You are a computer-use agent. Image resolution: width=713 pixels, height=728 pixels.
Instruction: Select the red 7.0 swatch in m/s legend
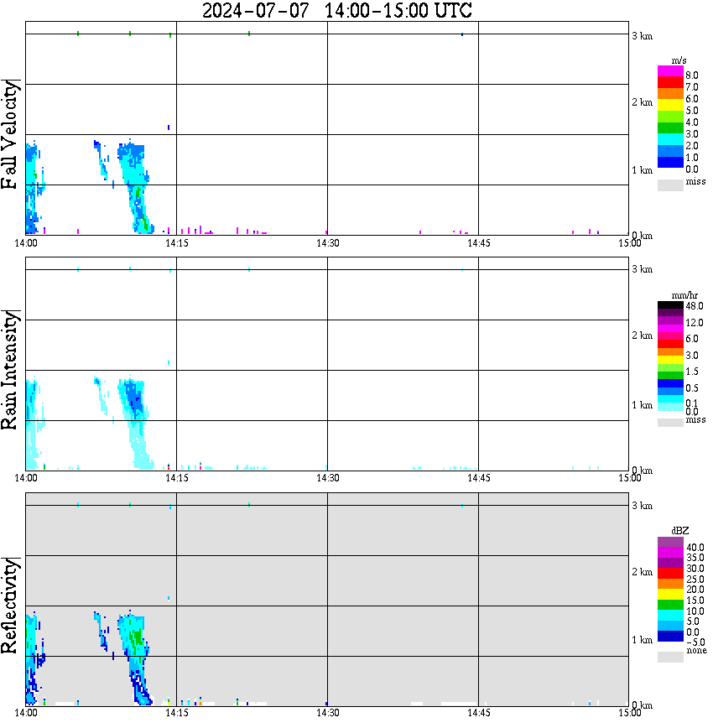[670, 83]
